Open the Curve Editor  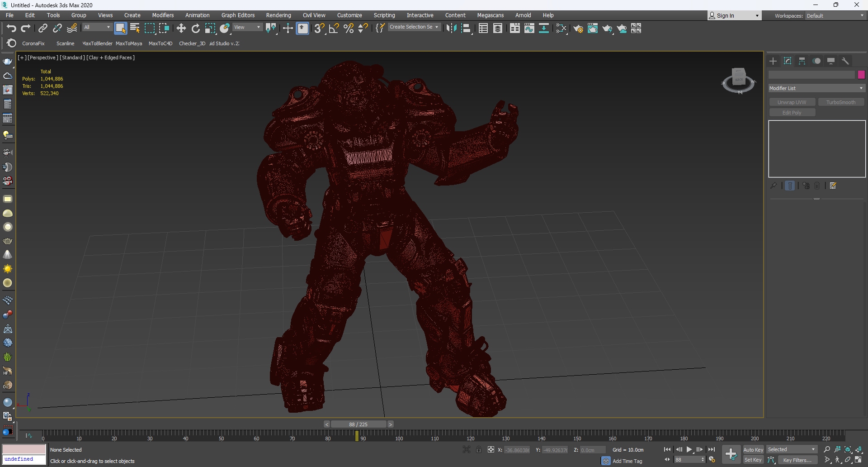(529, 29)
